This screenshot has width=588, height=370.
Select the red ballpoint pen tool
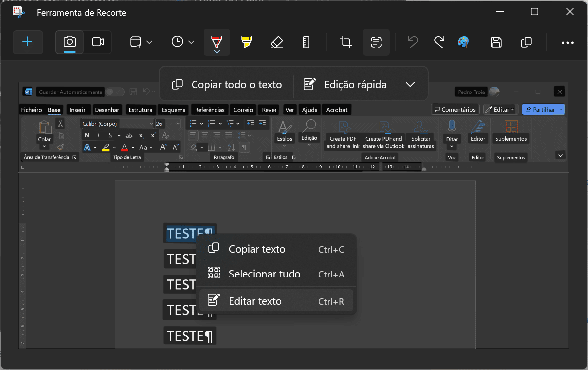(x=217, y=42)
